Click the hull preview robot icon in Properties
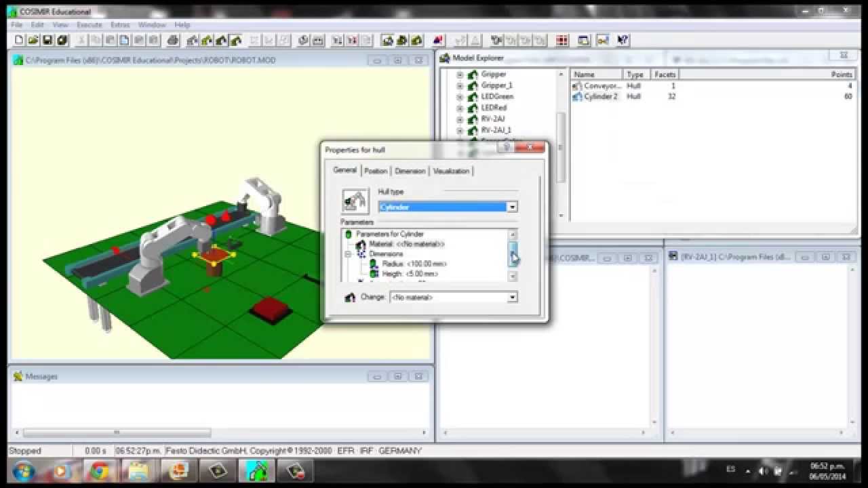This screenshot has width=868, height=488. (355, 201)
